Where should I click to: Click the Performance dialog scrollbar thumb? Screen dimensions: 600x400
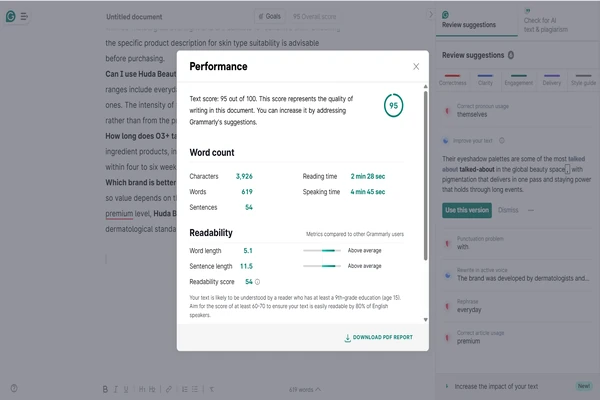pos(426,175)
